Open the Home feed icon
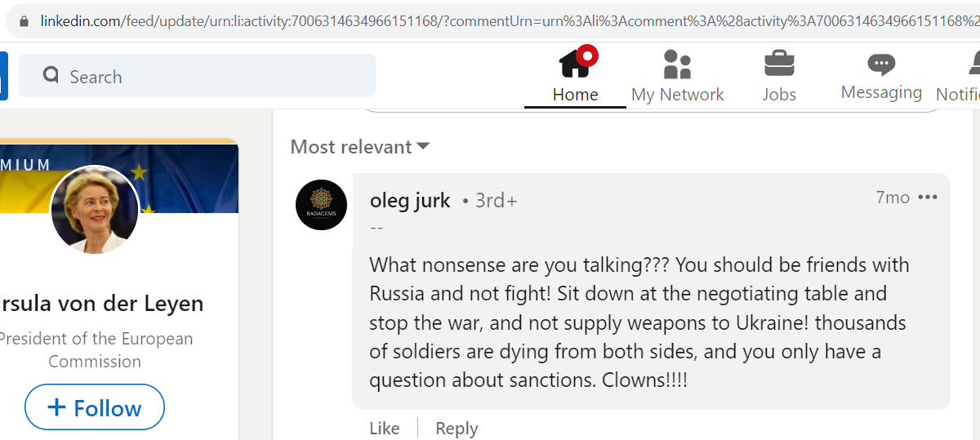This screenshot has height=440, width=980. [576, 64]
